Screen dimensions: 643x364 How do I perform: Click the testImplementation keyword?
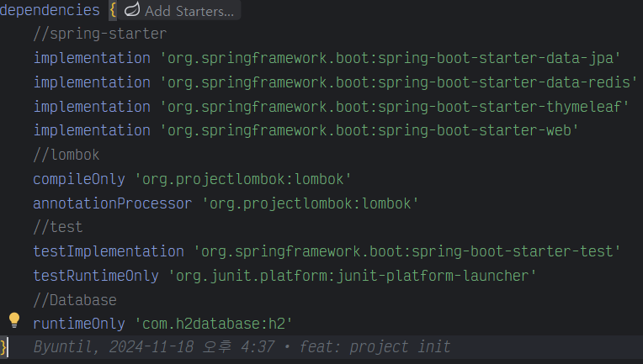coord(109,251)
